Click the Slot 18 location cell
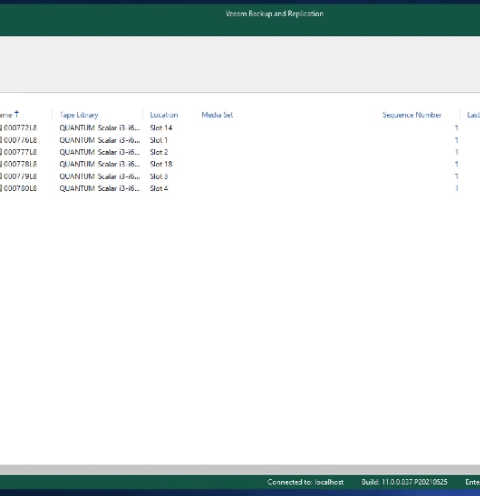The height and width of the screenshot is (496, 480). click(161, 164)
